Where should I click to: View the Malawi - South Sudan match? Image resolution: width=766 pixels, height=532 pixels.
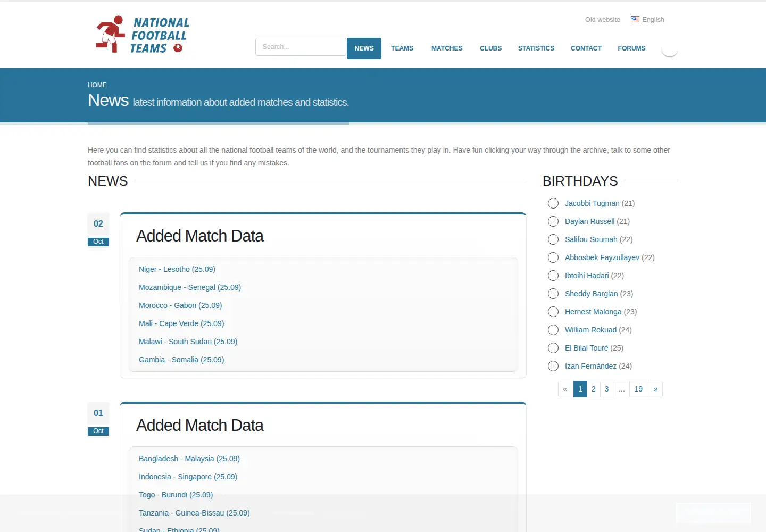tap(188, 342)
